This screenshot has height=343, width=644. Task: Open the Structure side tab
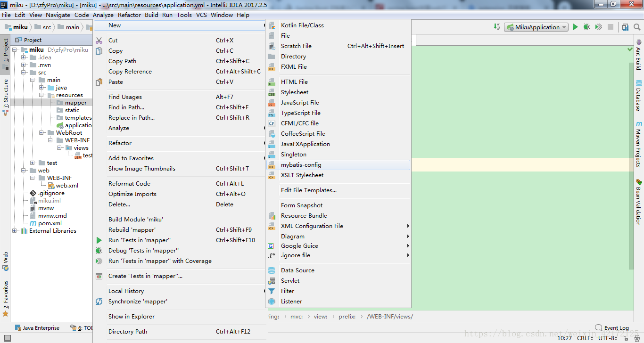[x=5, y=98]
